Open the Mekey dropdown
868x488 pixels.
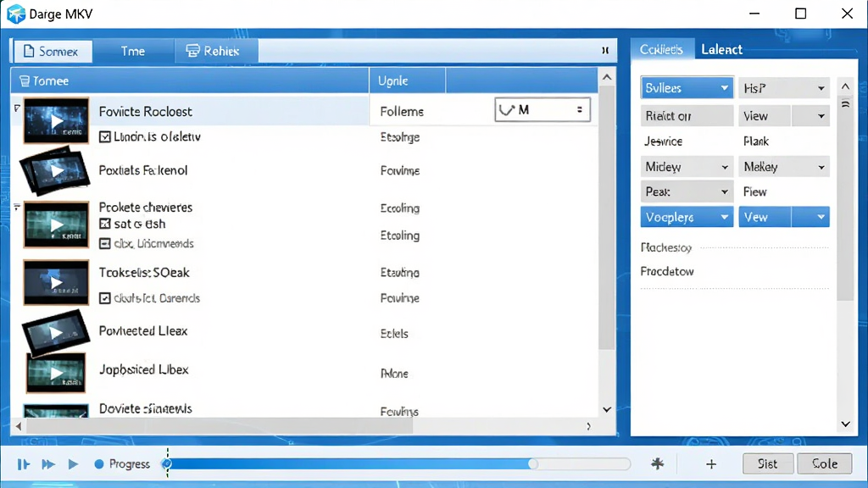[x=784, y=167]
